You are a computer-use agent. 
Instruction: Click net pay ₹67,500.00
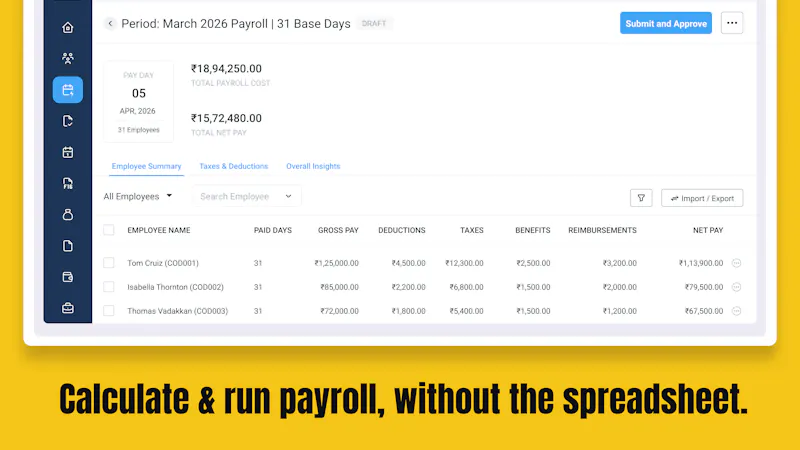tap(704, 311)
